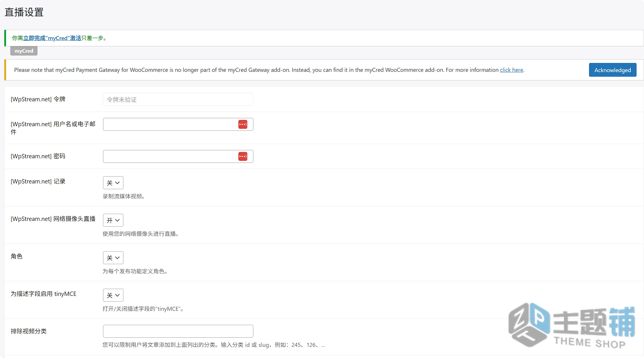Click the '使用您的网络摄像头进行直播。' description
644x358 pixels.
click(141, 234)
